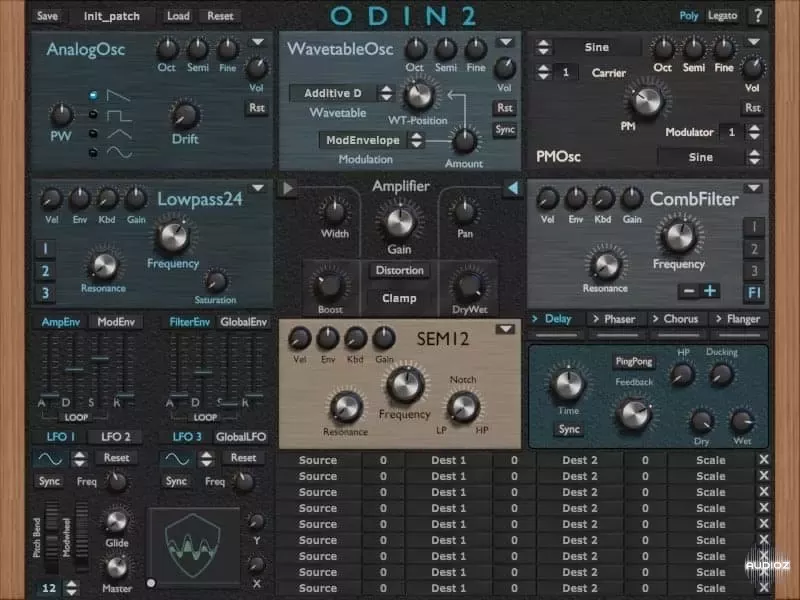Toggle the Delay Sync button
The width and height of the screenshot is (800, 600).
(569, 430)
